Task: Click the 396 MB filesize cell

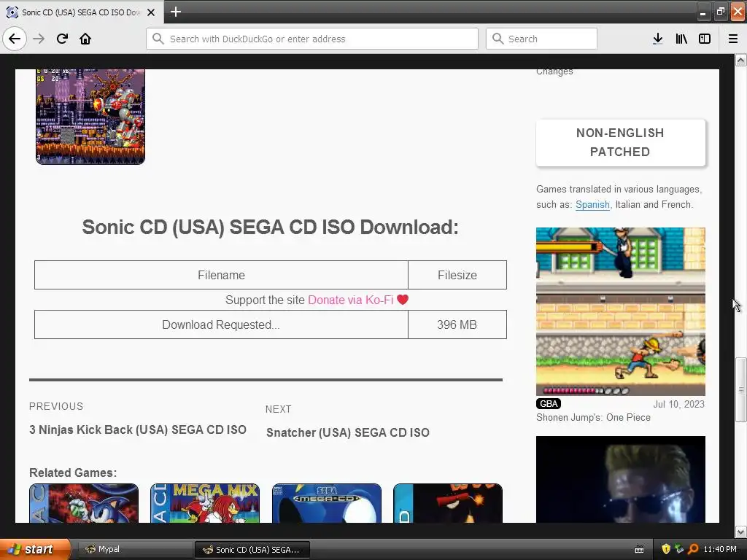Action: point(457,324)
